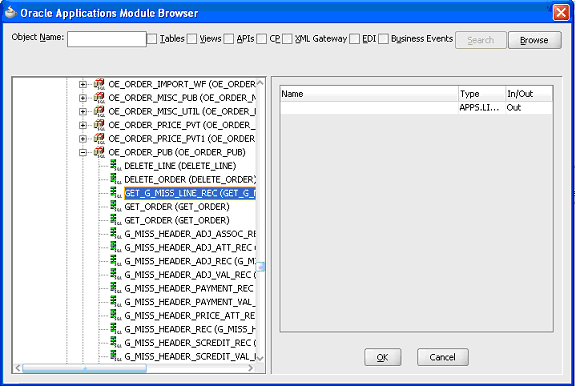Click the Type column header
575x386 pixels.
pyautogui.click(x=482, y=94)
